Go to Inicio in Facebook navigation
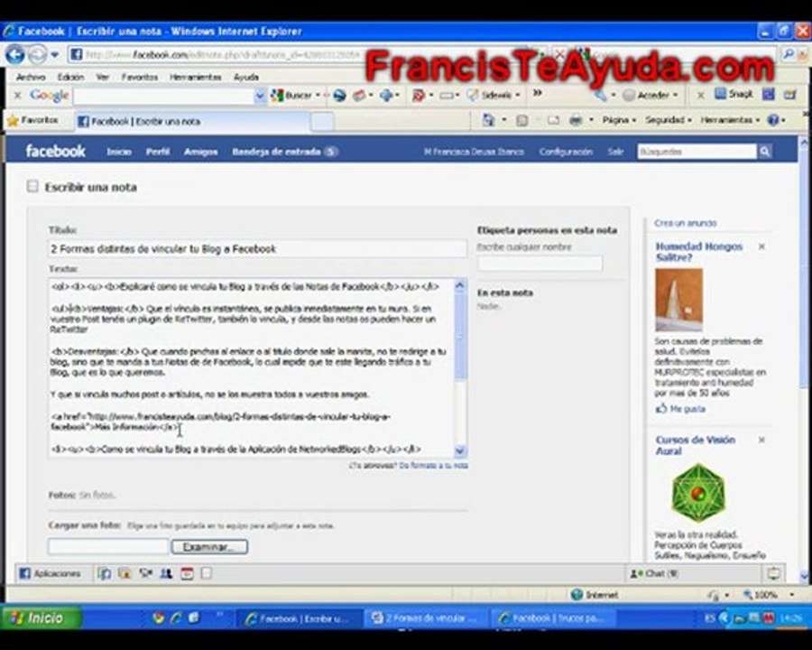The image size is (812, 650). (118, 152)
